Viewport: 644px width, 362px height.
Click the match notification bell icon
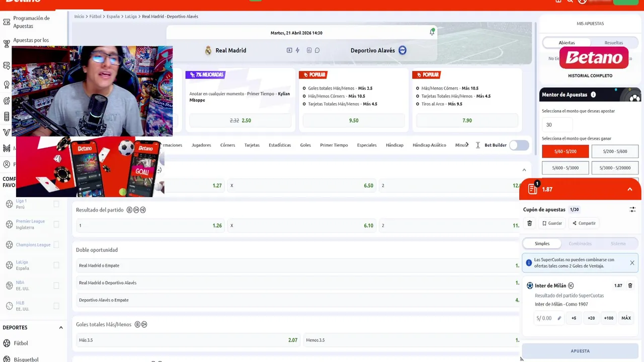[432, 32]
